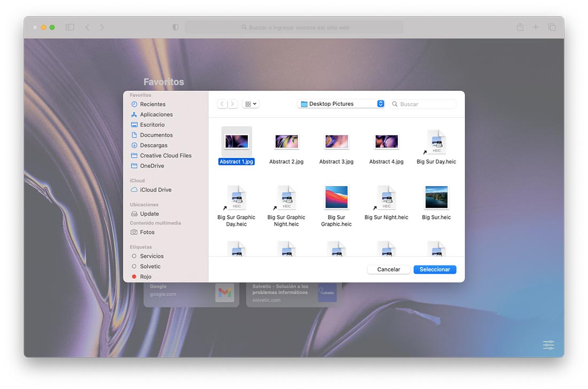The width and height of the screenshot is (588, 389).
Task: Select the Big Sur.heic thumbnail
Action: 436,197
